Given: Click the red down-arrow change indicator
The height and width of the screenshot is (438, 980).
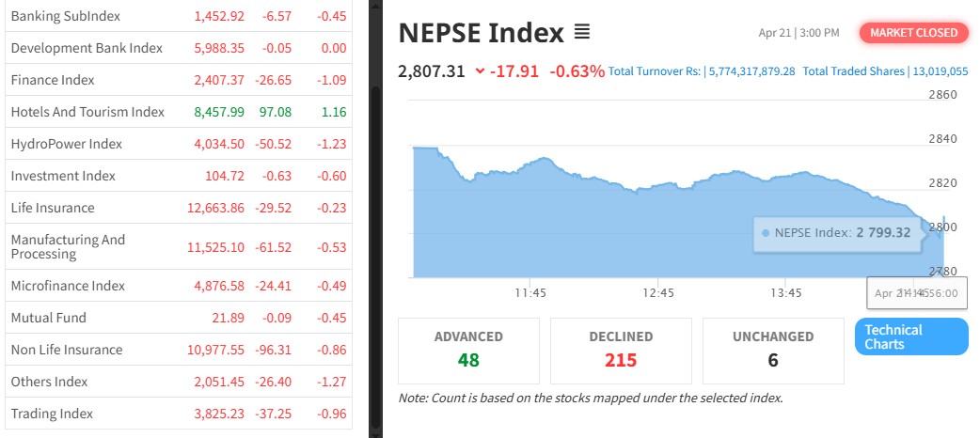Looking at the screenshot, I should [x=481, y=70].
